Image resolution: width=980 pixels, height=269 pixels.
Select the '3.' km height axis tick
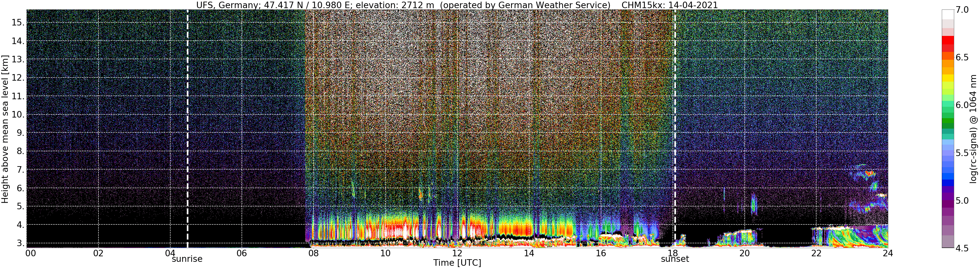point(20,243)
